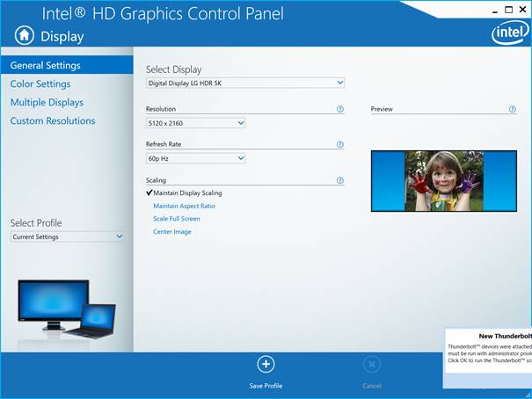Open the Resolution 5120 x 2160 dropdown
532x399 pixels.
(196, 123)
